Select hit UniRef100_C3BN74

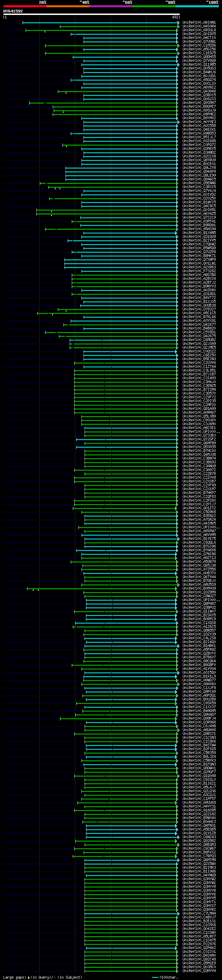click(x=199, y=459)
